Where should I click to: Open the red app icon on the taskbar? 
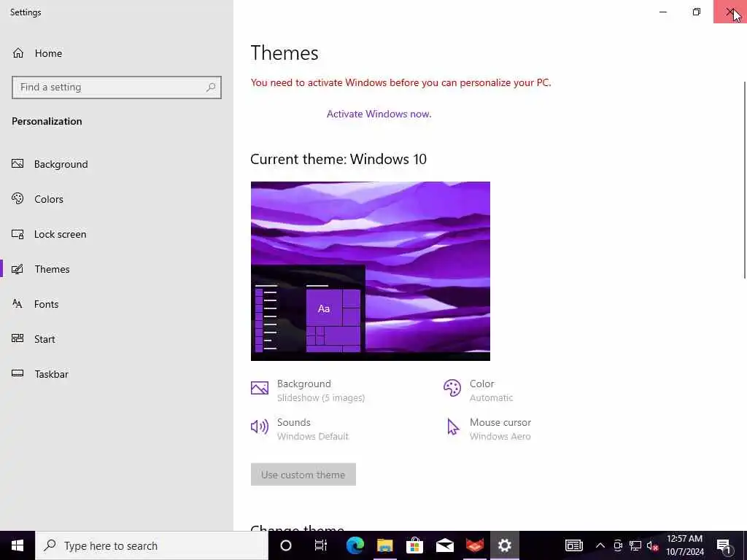(475, 545)
